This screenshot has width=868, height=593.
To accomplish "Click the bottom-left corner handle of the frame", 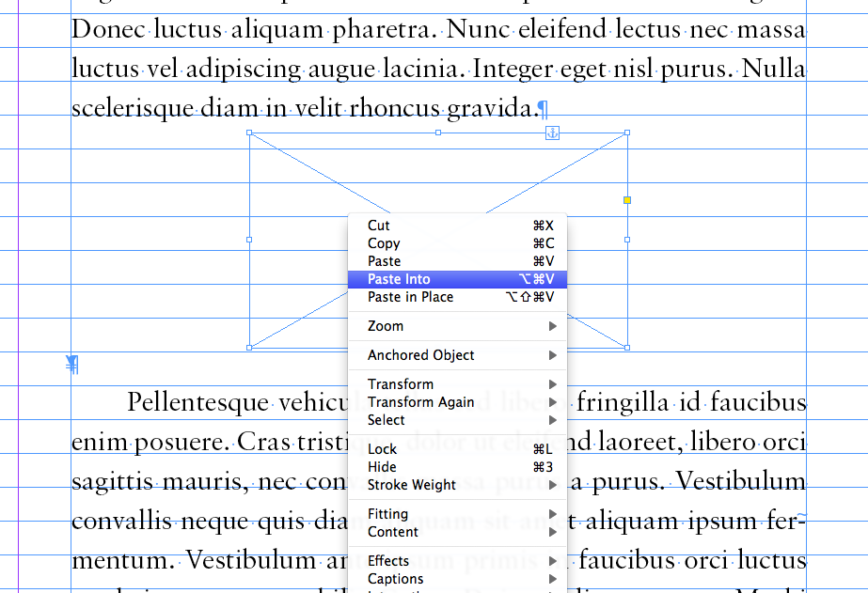I will 249,348.
